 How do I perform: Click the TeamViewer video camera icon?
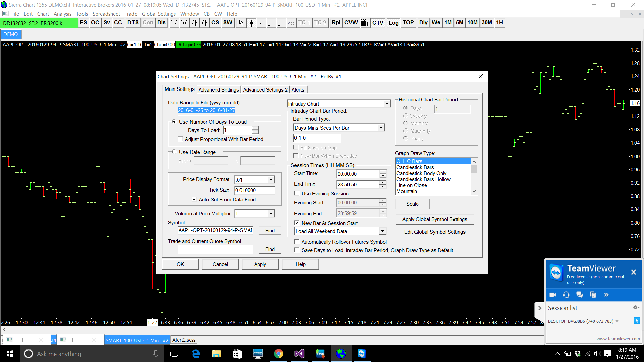click(x=553, y=295)
